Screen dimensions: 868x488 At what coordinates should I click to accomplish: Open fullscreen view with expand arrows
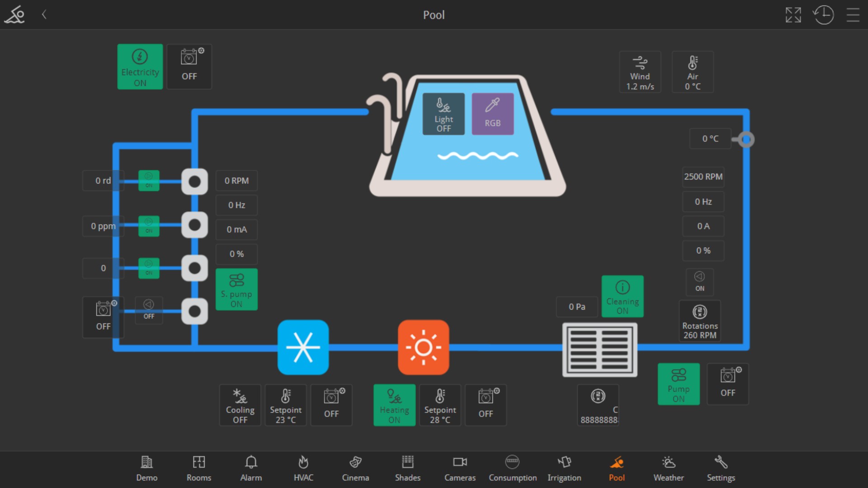pyautogui.click(x=793, y=15)
